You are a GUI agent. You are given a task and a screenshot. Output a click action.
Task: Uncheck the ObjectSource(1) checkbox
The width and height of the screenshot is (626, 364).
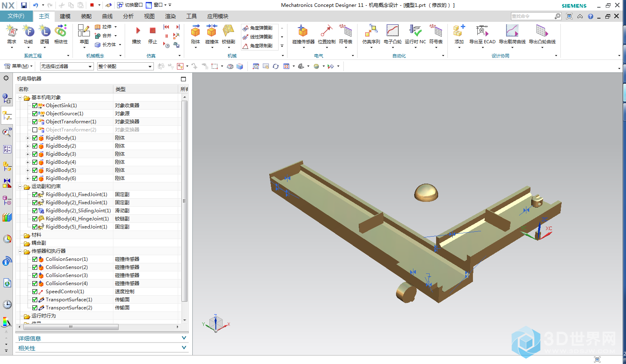(x=35, y=114)
